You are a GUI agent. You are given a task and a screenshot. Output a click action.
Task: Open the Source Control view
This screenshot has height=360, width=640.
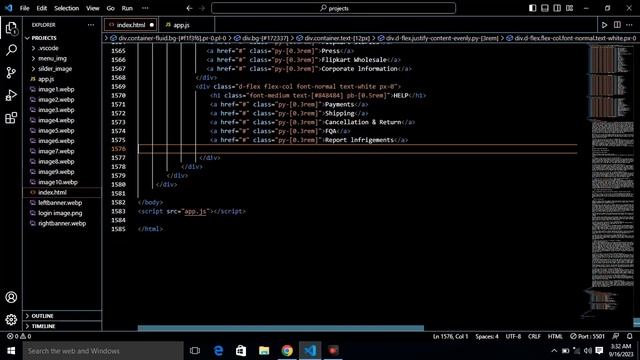[x=11, y=73]
